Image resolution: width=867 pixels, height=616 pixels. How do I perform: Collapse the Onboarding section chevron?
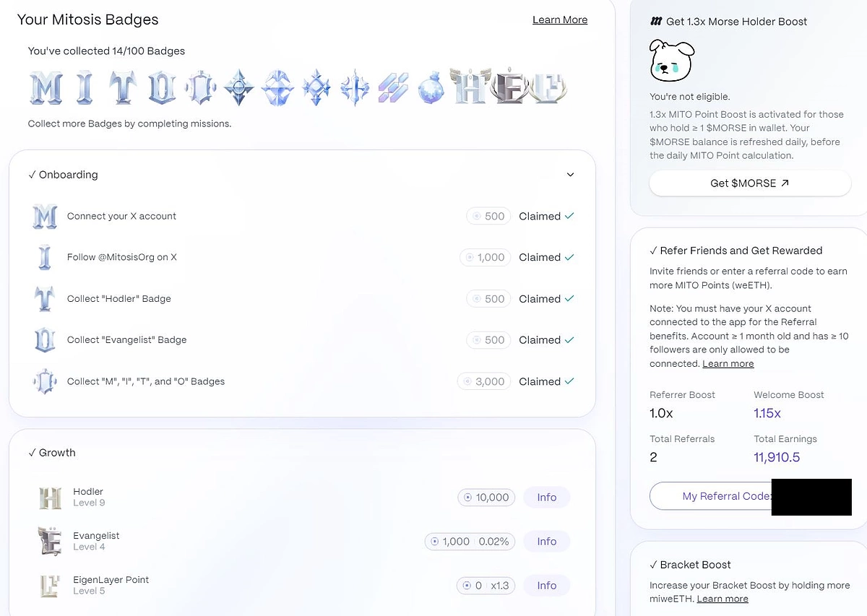pos(570,175)
